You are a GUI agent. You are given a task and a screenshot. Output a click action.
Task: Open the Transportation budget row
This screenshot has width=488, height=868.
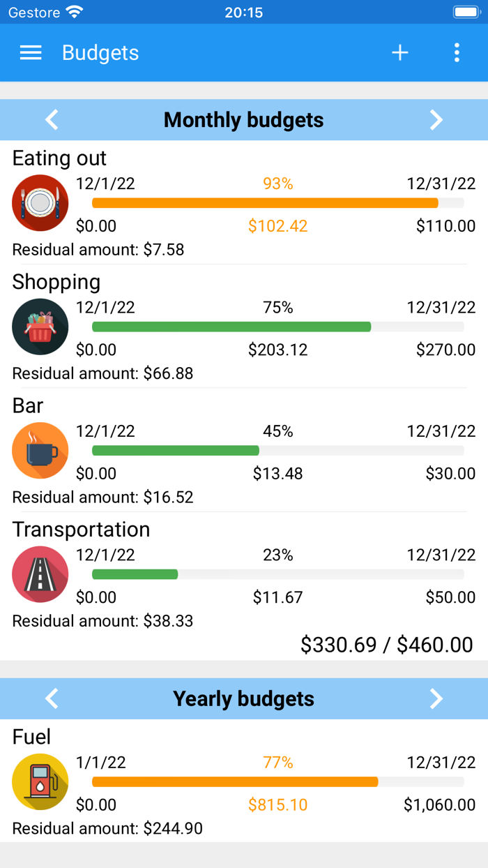(244, 572)
